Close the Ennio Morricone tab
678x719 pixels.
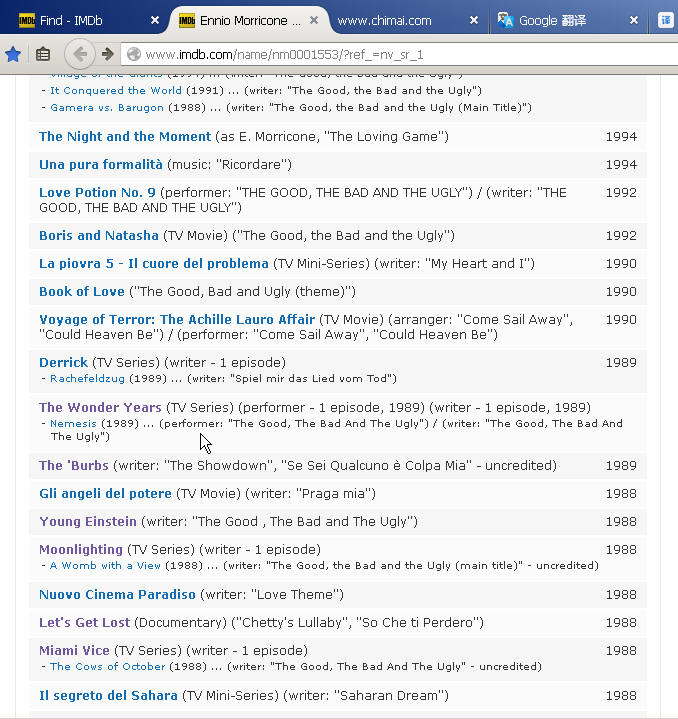tap(314, 20)
